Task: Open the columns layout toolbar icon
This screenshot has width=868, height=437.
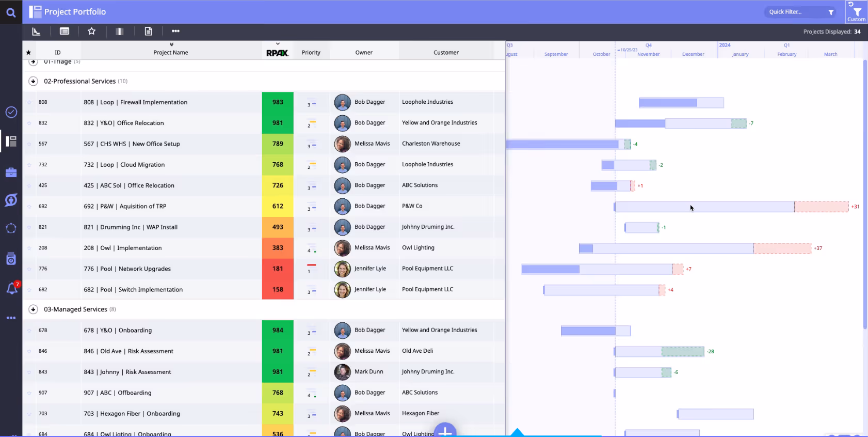Action: [x=120, y=32]
